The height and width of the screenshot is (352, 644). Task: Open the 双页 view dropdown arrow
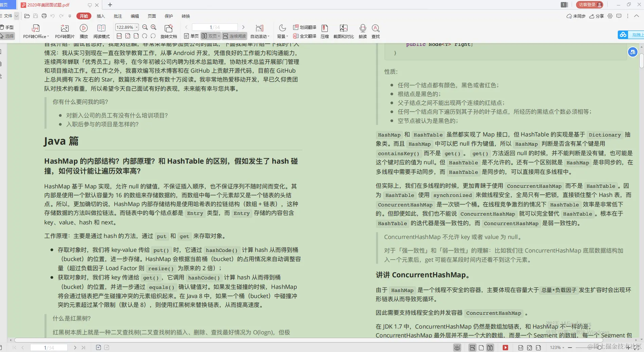point(219,36)
